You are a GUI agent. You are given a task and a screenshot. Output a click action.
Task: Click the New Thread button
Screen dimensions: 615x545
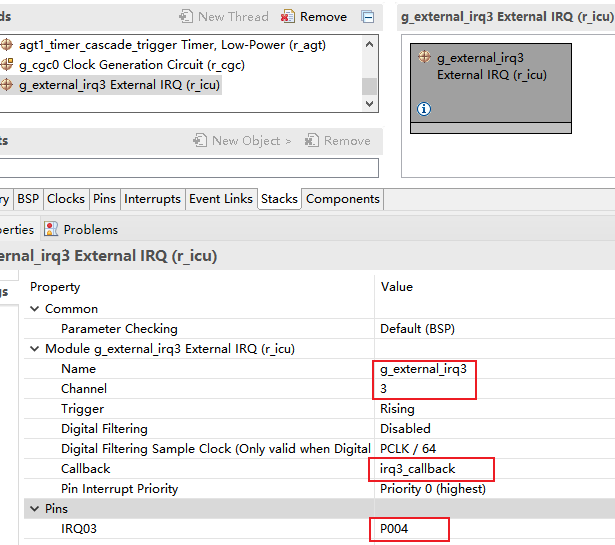pos(224,17)
